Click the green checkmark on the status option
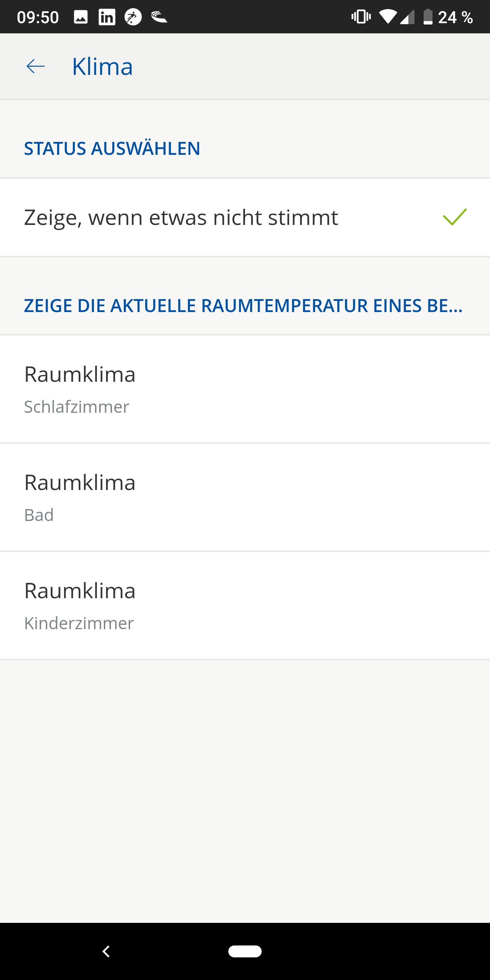The height and width of the screenshot is (980, 490). [455, 217]
